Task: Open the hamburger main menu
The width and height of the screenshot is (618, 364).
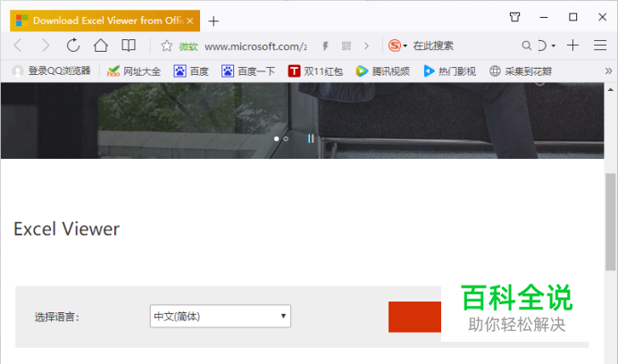Action: click(600, 45)
